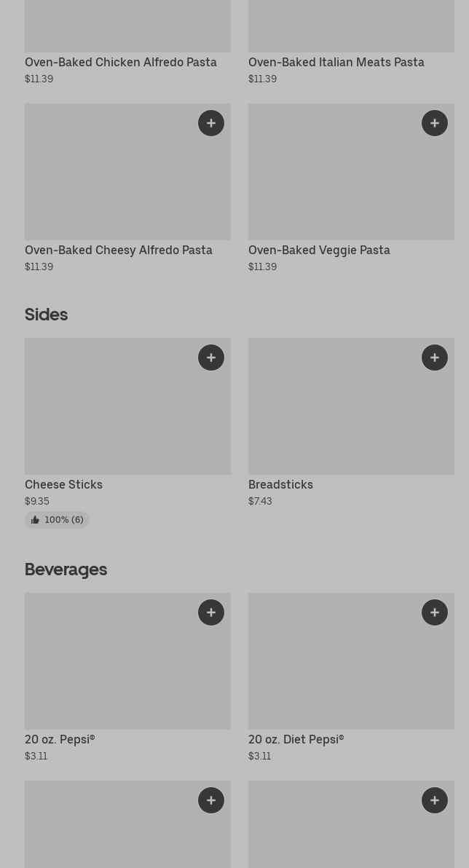Select the Sides section heading
Image resolution: width=469 pixels, height=868 pixels.
click(x=47, y=315)
